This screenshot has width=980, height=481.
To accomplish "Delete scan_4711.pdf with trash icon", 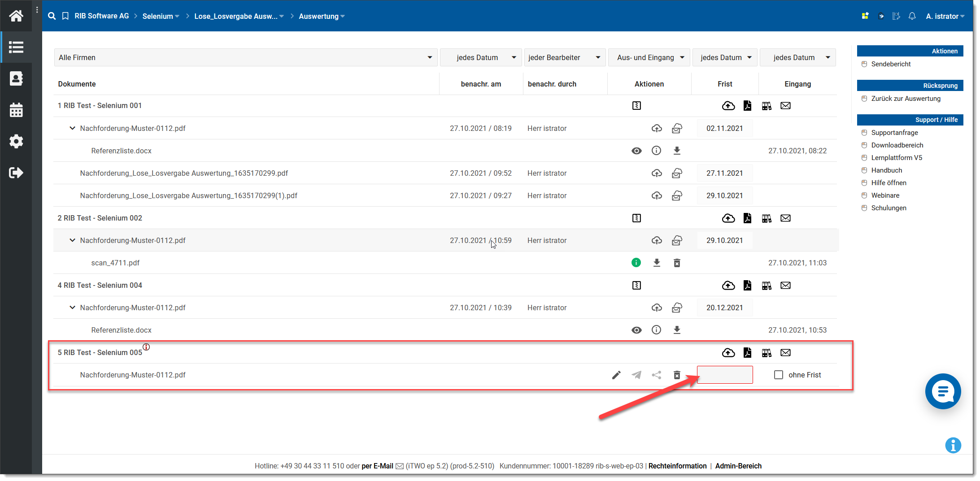I will tap(677, 263).
